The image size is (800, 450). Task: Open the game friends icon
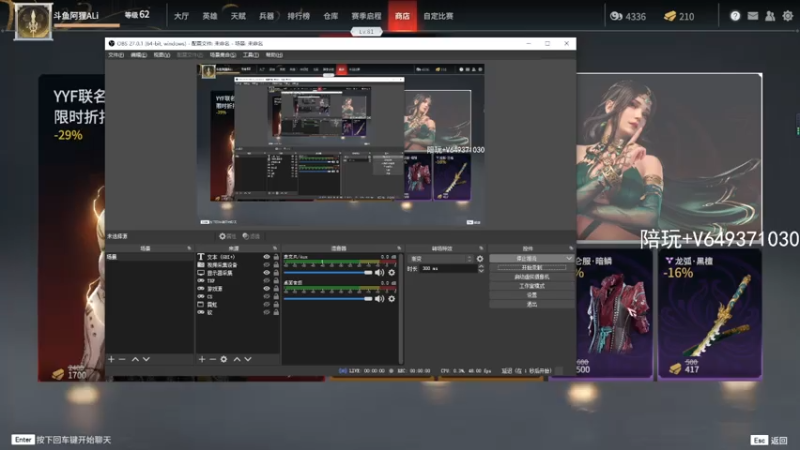[770, 16]
